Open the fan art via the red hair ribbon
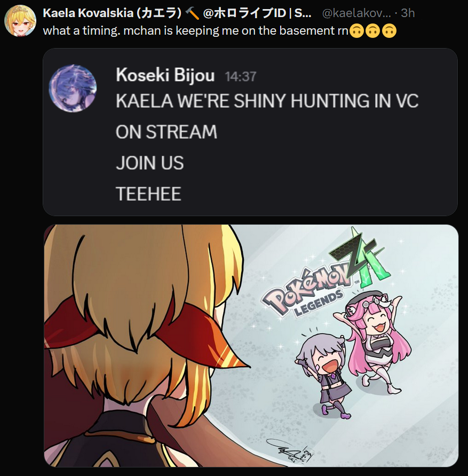This screenshot has width=468, height=476. point(194,334)
